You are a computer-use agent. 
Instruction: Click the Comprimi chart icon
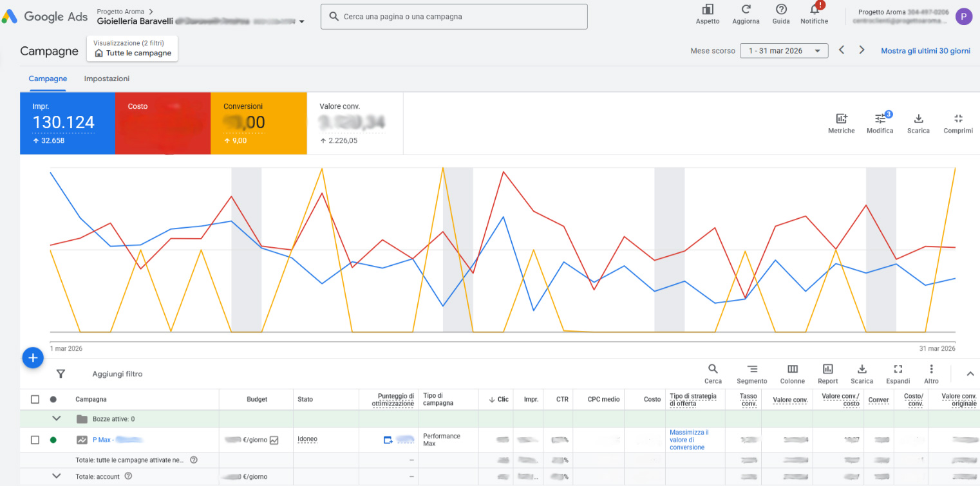[958, 118]
